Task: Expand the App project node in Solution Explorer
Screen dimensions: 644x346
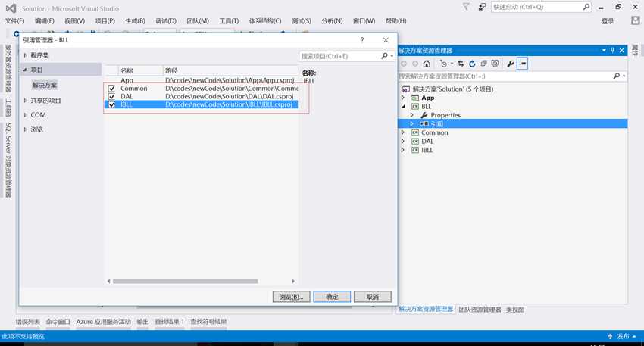Action: click(403, 98)
